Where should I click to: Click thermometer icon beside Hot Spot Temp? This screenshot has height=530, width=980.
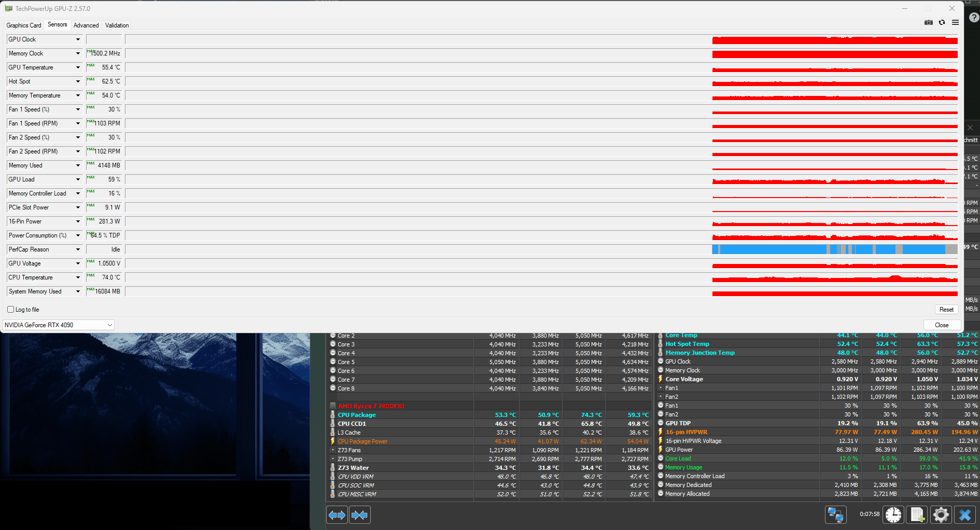(661, 344)
